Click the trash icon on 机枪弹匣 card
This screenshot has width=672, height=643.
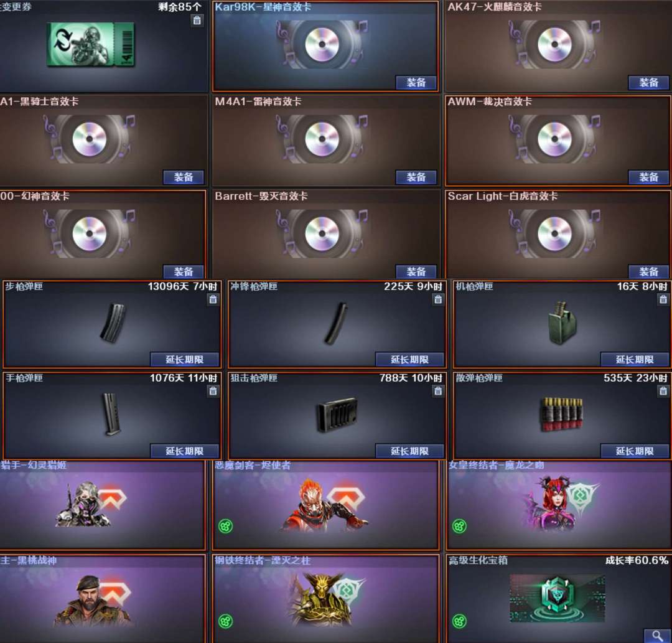663,299
